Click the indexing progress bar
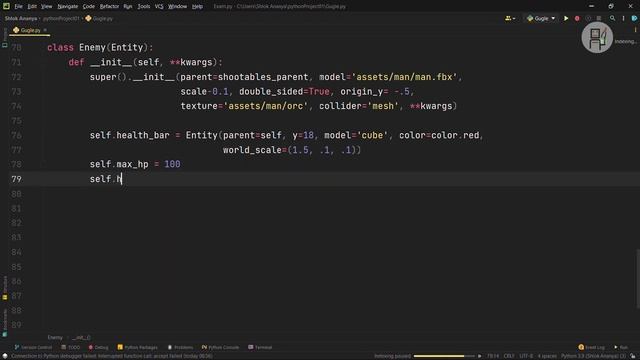Screen dimensions: 640x360 click(444, 356)
